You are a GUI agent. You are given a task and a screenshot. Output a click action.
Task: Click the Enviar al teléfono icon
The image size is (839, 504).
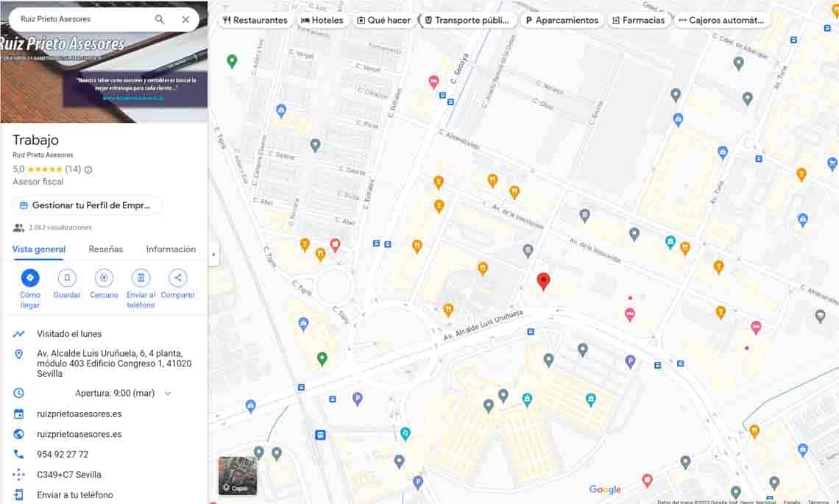coord(141,278)
